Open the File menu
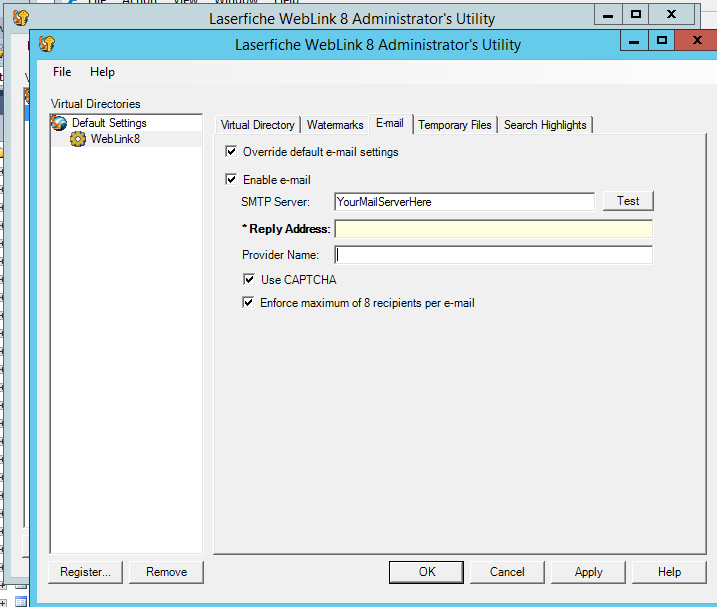Image resolution: width=717 pixels, height=607 pixels. point(62,72)
